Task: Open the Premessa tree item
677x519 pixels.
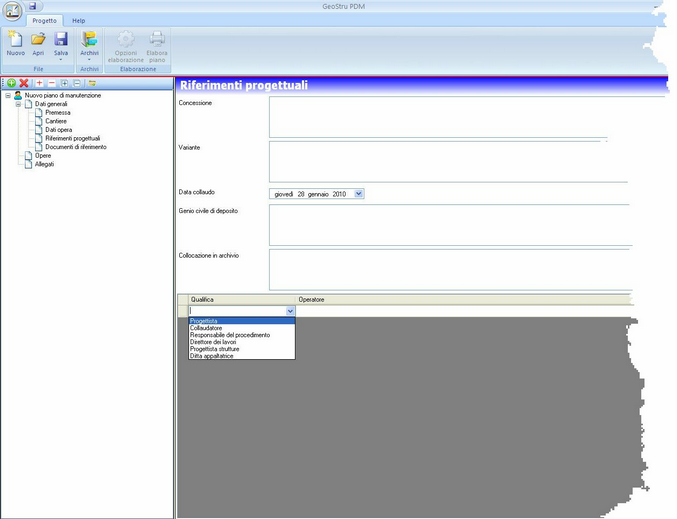Action: 58,113
